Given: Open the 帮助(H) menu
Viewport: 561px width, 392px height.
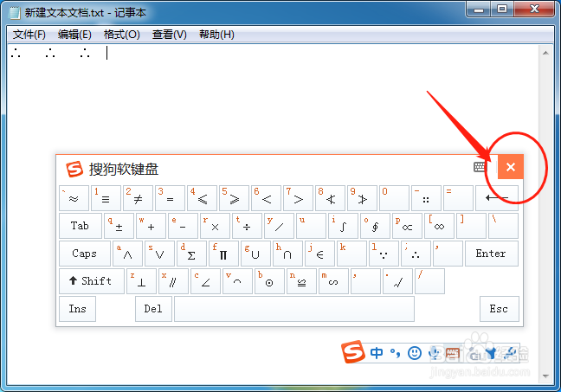Looking at the screenshot, I should [216, 35].
